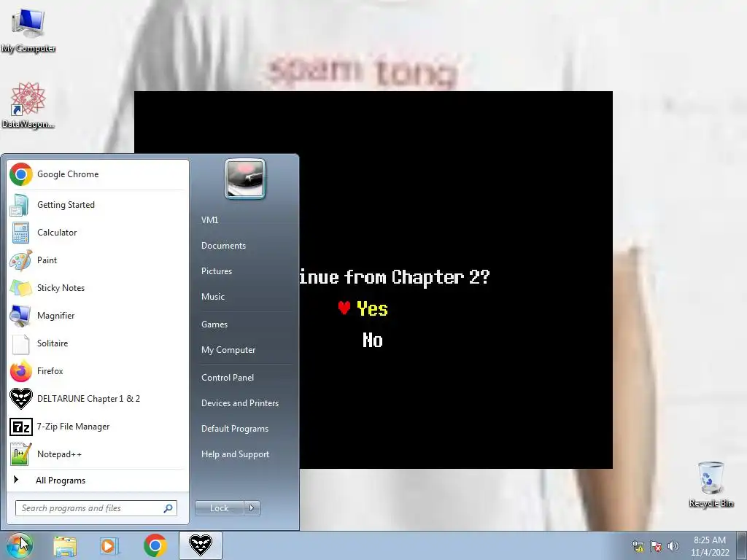Launch 7-Zip File Manager
Screen dimensions: 747x560
[x=98, y=426]
